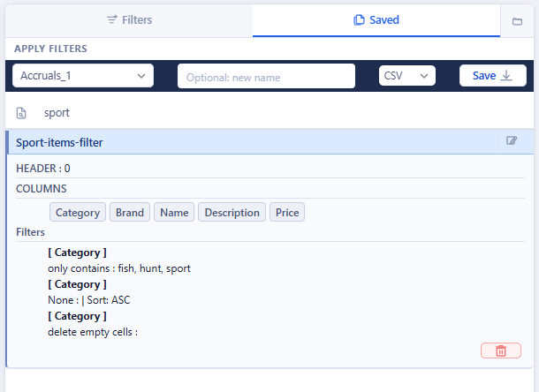Click the Description column chip
This screenshot has width=539, height=392.
[x=232, y=212]
